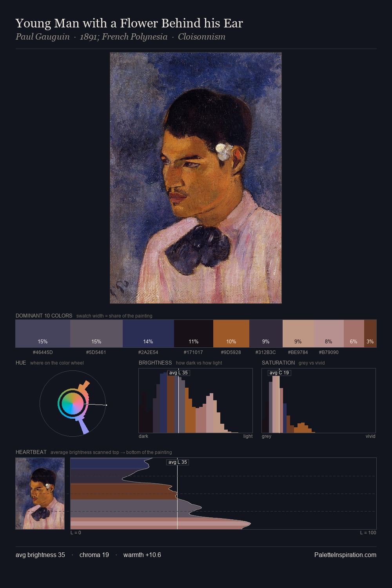Screen dimensions: 392x588
Task: Select the hex label #BE9784
Action: [x=298, y=352]
